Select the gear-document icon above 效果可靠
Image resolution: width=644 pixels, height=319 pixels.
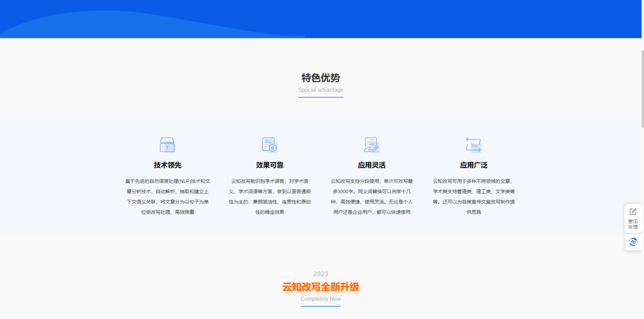[269, 145]
